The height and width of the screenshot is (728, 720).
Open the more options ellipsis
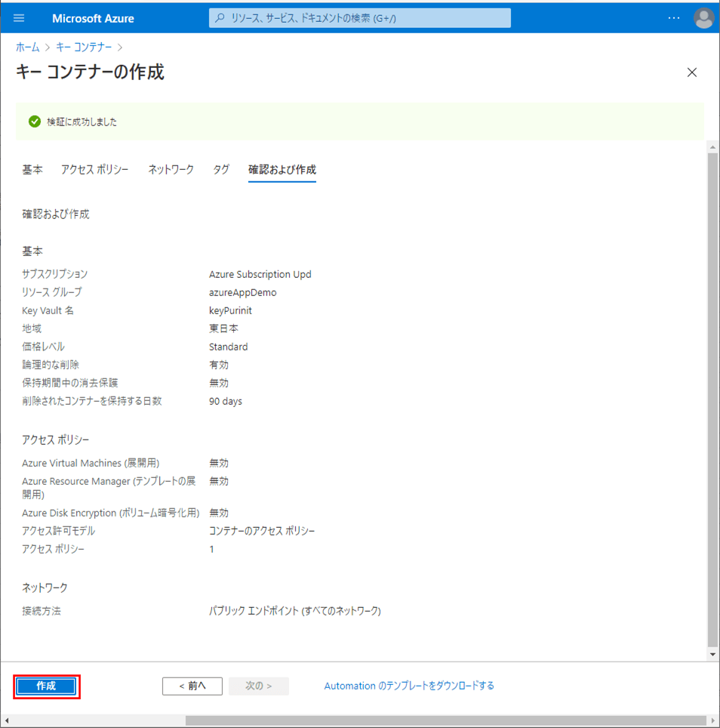674,18
